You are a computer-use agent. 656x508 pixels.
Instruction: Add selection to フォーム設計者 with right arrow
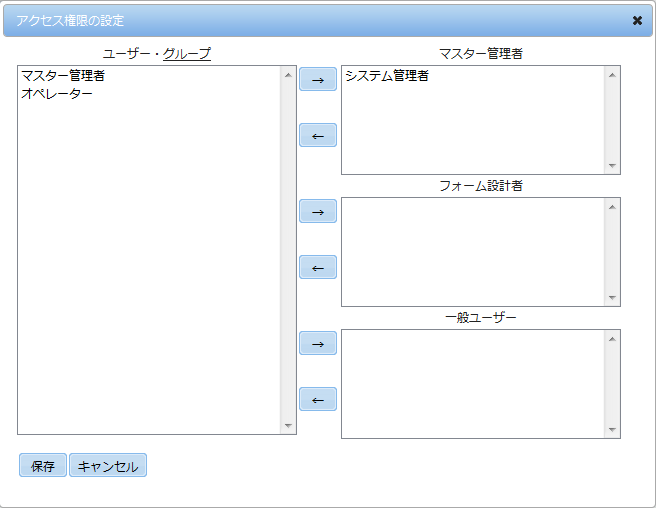(318, 211)
